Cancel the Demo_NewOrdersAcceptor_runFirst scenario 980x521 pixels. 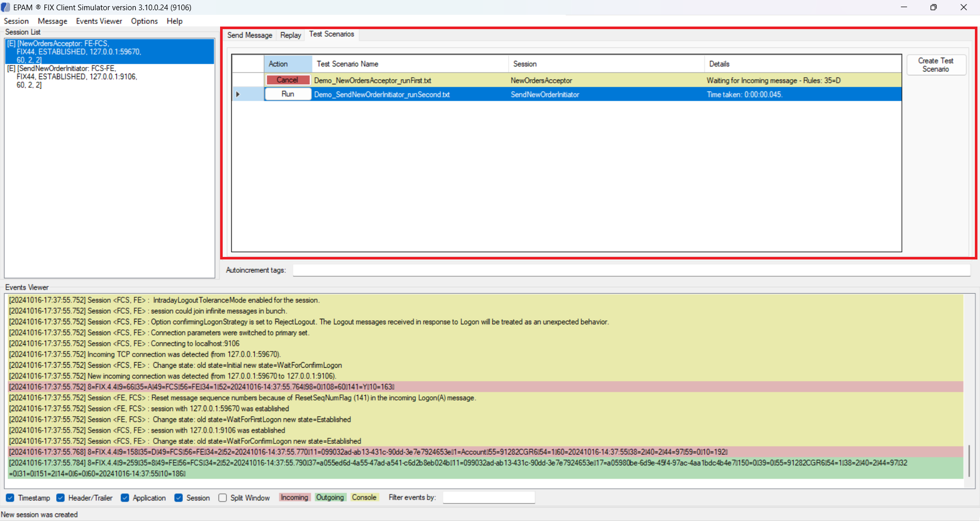pyautogui.click(x=288, y=80)
